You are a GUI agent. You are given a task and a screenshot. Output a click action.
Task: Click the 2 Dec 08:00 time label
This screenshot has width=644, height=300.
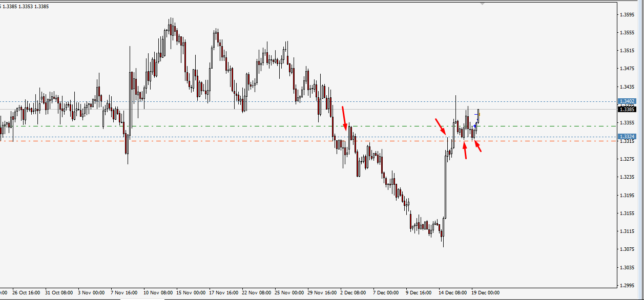354,293
